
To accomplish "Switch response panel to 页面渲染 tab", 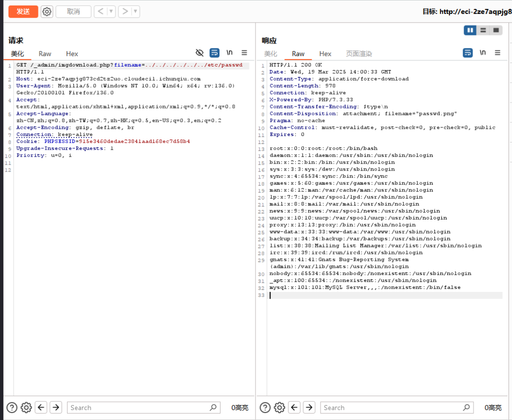I will tap(359, 53).
